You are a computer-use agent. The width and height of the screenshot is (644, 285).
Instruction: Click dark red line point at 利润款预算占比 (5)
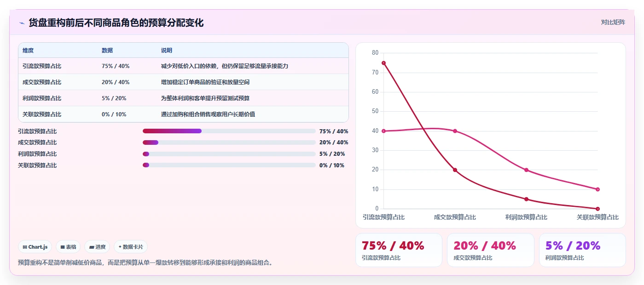pyautogui.click(x=526, y=199)
